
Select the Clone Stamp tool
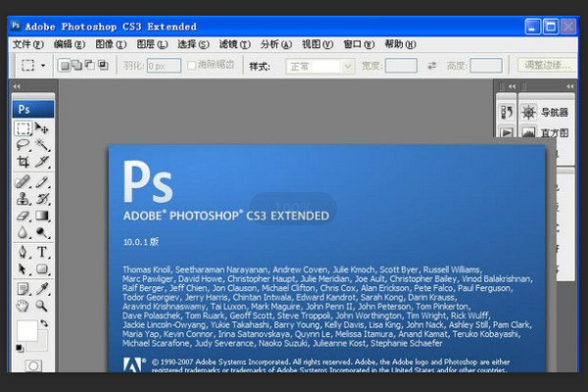(23, 198)
